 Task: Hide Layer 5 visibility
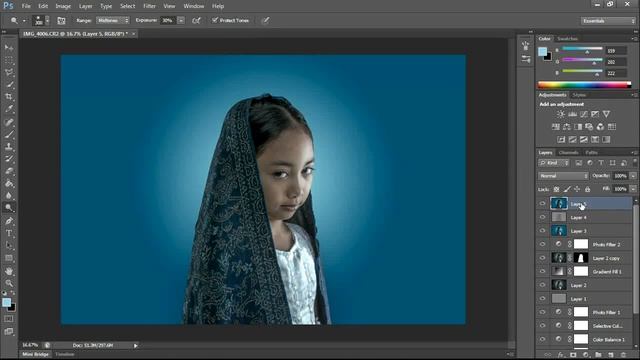pos(542,204)
